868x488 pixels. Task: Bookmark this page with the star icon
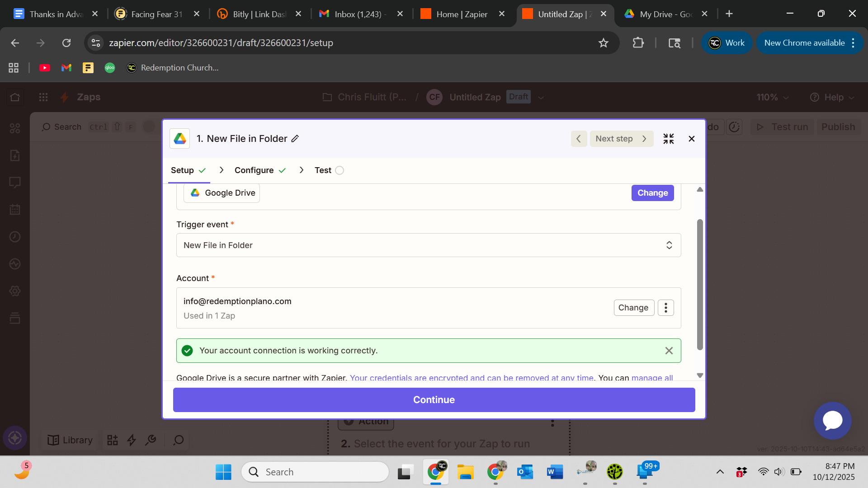pos(604,43)
